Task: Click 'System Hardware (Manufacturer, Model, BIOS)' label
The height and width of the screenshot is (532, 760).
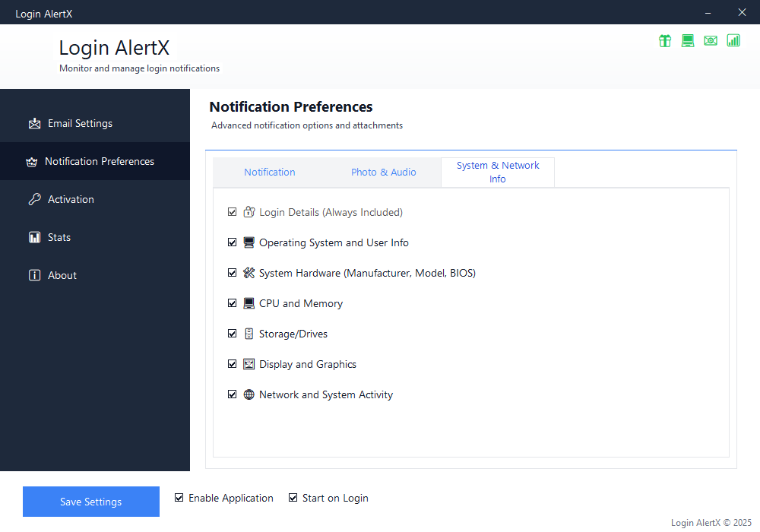Action: [x=367, y=274]
